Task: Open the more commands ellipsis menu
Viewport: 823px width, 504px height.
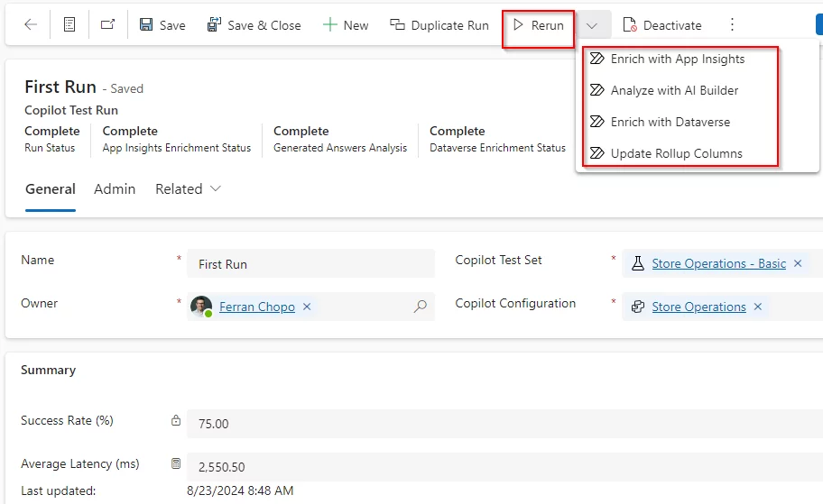Action: point(732,24)
